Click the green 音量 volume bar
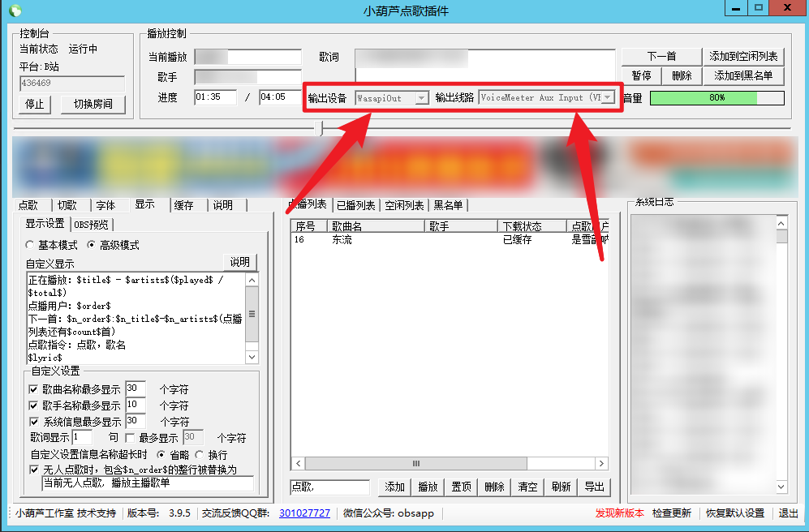 point(716,98)
